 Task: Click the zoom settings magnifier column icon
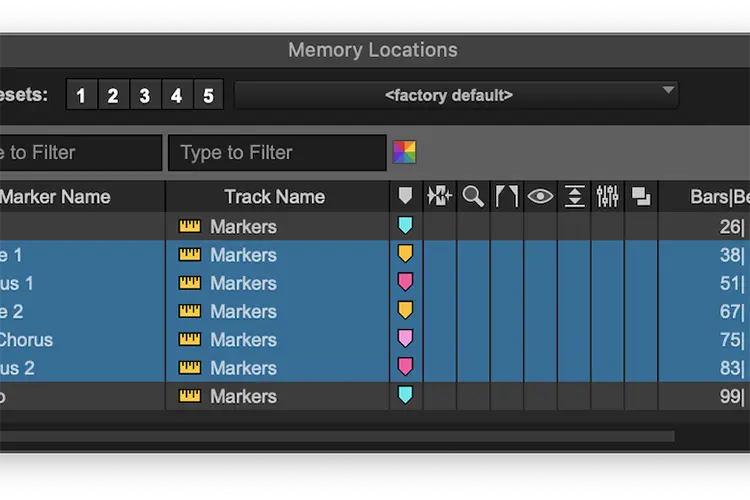[473, 196]
